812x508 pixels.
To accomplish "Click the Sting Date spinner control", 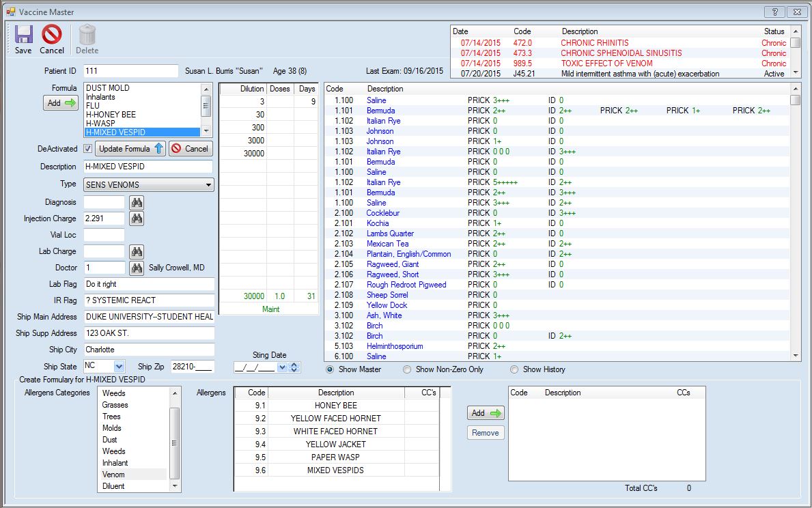I will [294, 367].
